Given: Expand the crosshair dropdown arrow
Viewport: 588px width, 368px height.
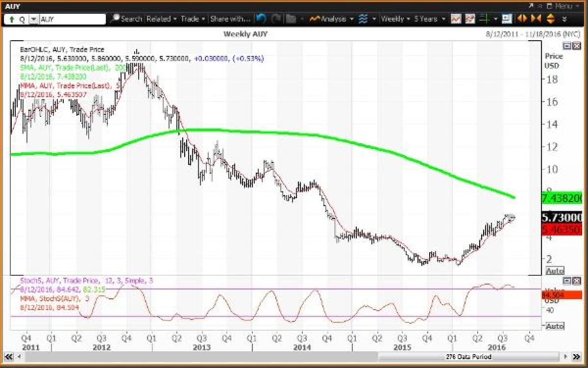Looking at the screenshot, I should (496, 19).
